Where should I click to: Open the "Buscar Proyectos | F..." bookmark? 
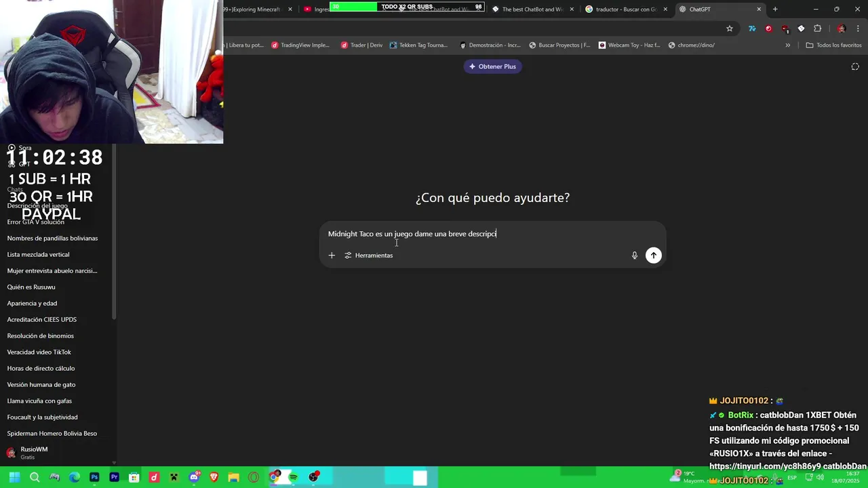click(560, 45)
